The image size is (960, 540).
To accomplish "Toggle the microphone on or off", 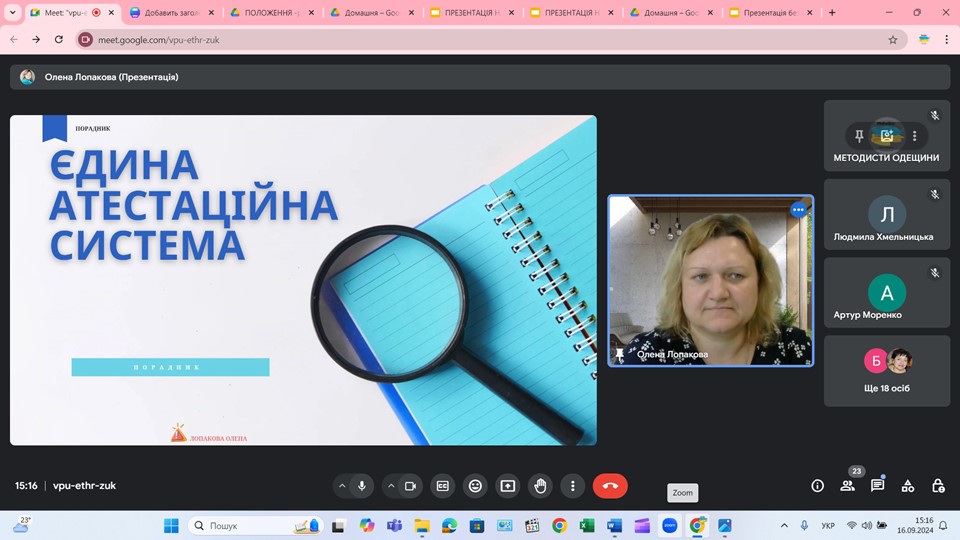I will (362, 486).
